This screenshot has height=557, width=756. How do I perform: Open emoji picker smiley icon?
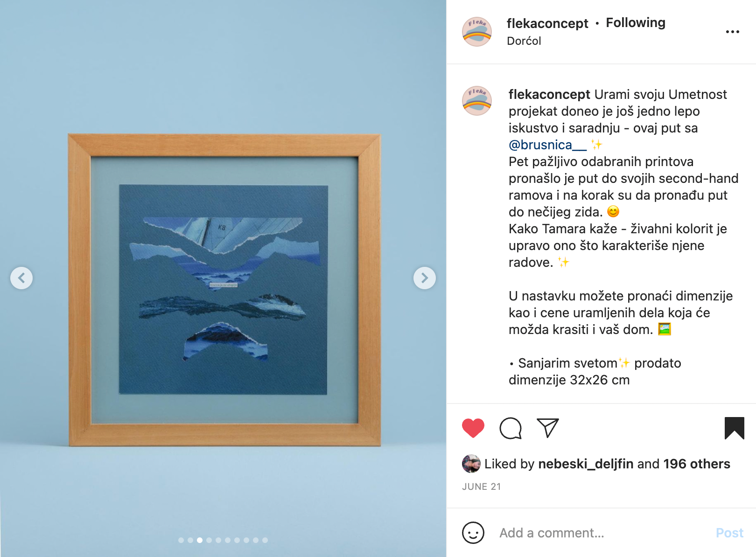[473, 533]
